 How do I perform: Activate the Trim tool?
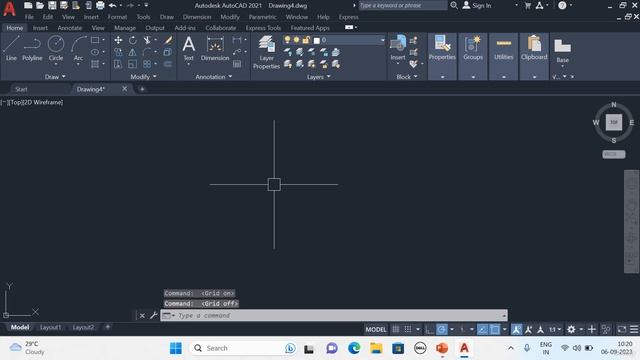(x=147, y=40)
